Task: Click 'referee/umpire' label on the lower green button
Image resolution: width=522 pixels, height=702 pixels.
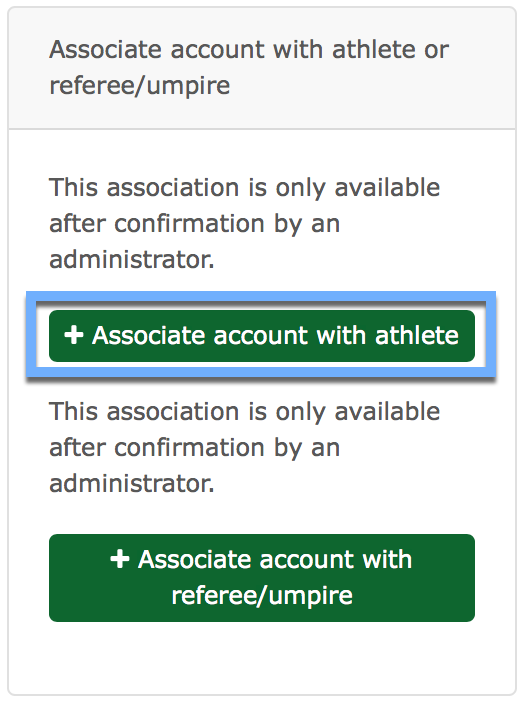Action: click(x=262, y=595)
